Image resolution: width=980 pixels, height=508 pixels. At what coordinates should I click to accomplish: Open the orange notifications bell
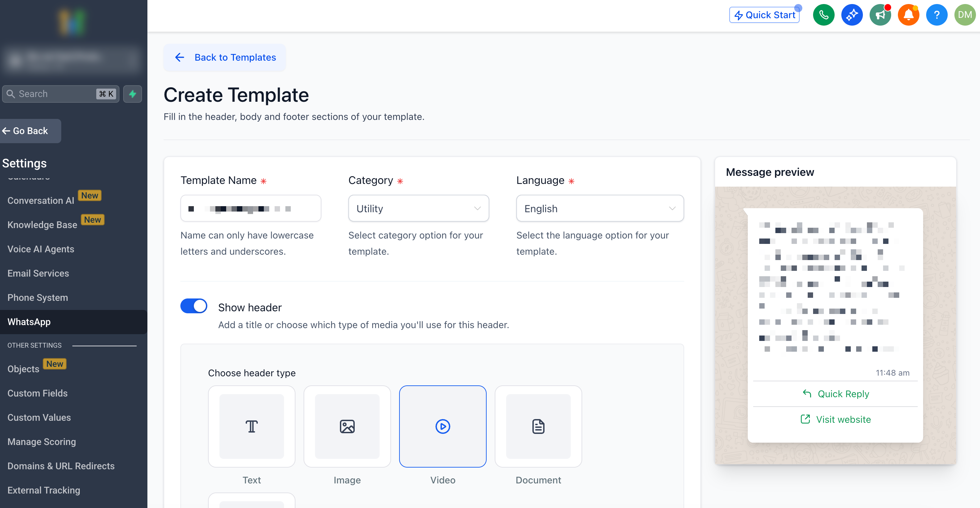coord(908,15)
